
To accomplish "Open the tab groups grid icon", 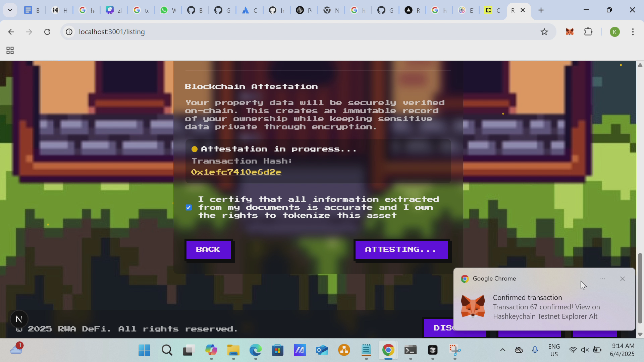I will (10, 51).
